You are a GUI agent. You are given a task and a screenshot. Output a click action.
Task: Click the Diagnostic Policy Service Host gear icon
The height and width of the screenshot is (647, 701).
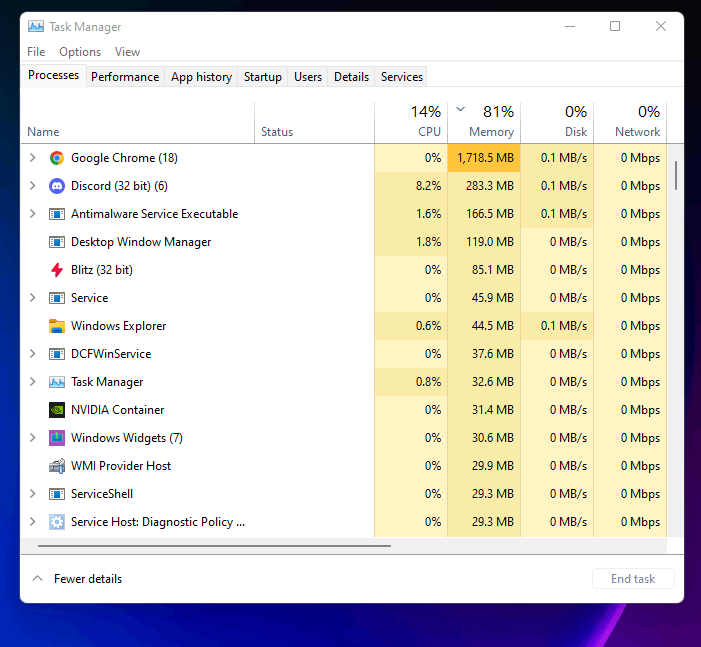point(57,522)
